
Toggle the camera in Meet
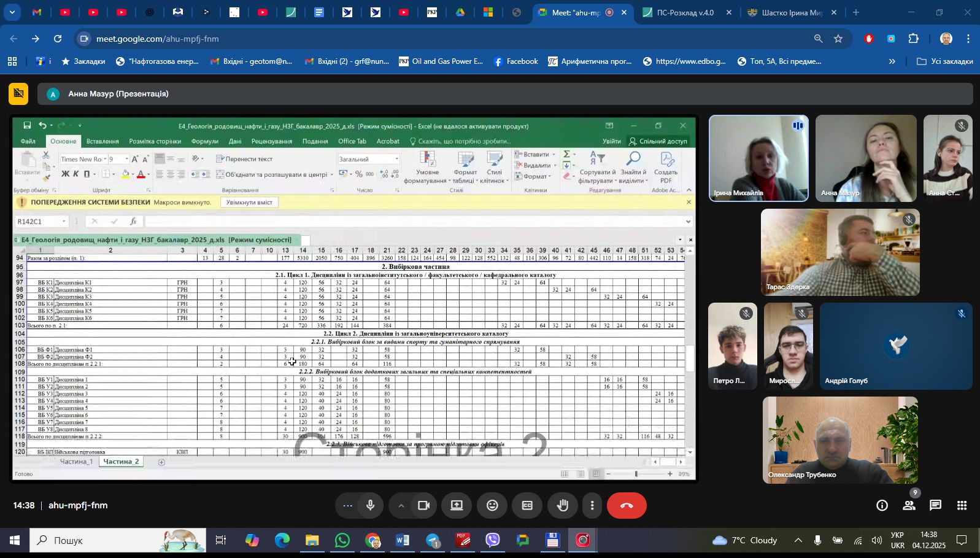tap(423, 505)
